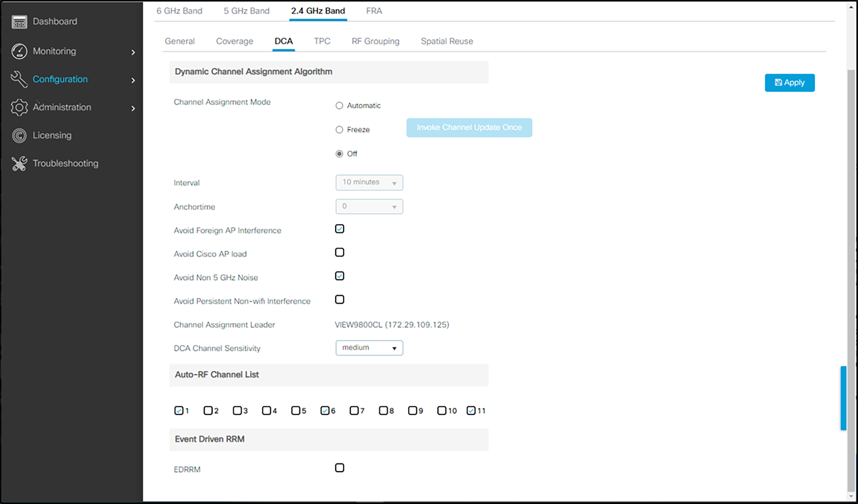Check channel 3 in Auto-RF list

[x=237, y=411]
